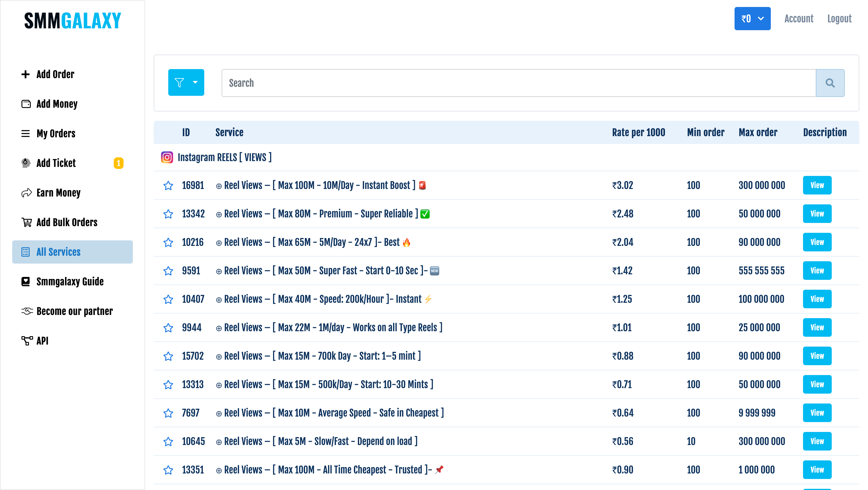Image resolution: width=868 pixels, height=490 pixels.
Task: Expand the ₹0 balance dropdown
Action: click(752, 19)
